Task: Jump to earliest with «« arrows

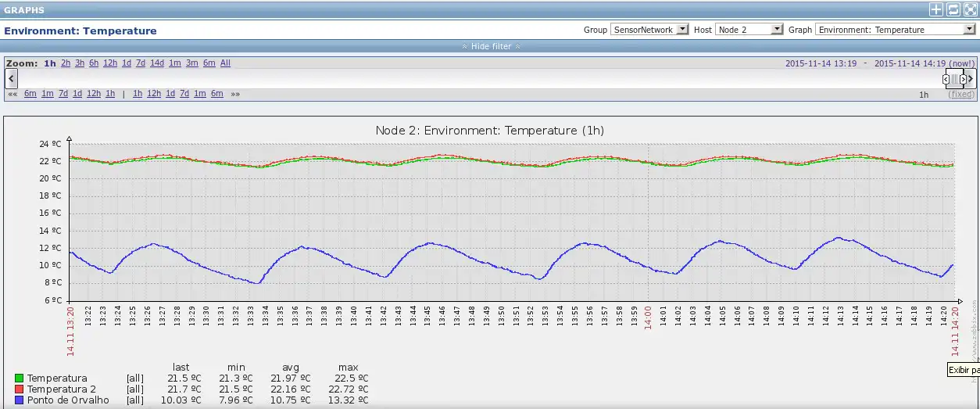Action: tap(13, 94)
